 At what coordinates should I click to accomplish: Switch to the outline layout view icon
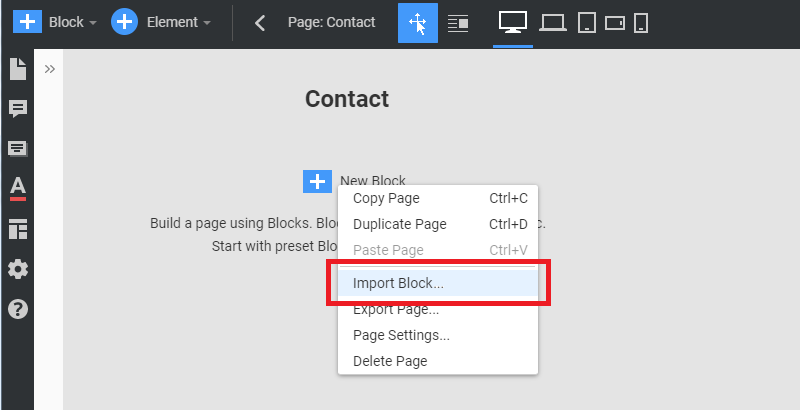click(x=458, y=23)
